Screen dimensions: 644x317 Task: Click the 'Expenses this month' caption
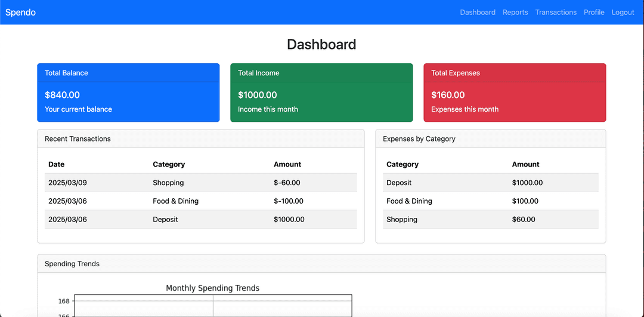[x=465, y=109]
